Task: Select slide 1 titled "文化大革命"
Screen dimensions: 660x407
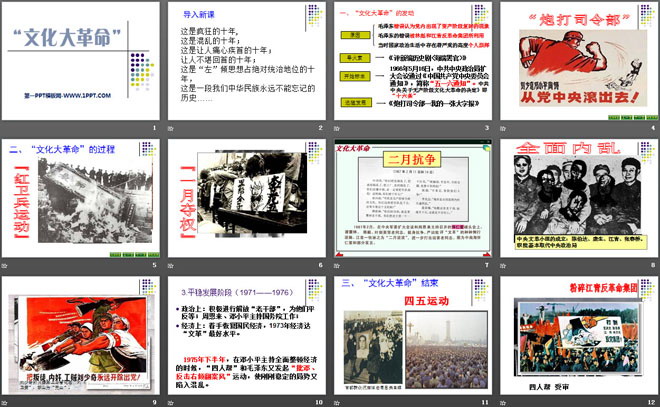Action: (80, 61)
